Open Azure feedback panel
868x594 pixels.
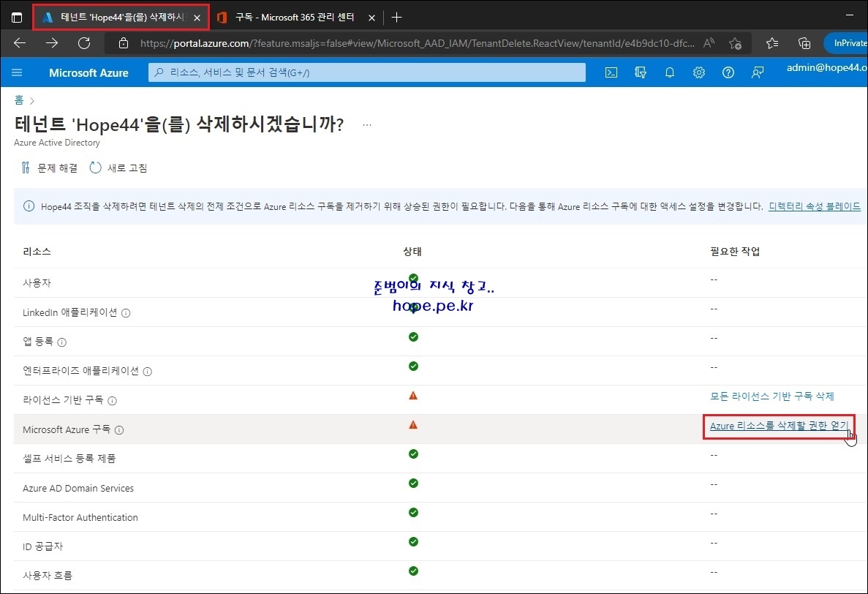pos(758,72)
